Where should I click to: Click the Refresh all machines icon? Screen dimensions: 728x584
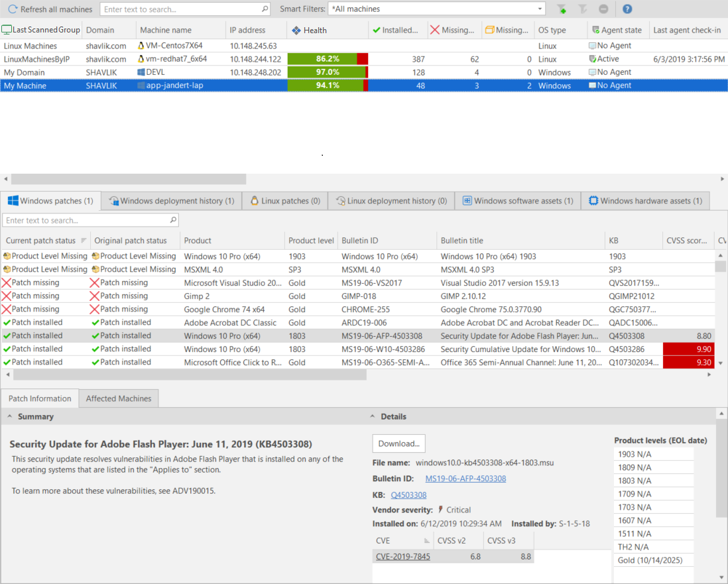coord(13,9)
